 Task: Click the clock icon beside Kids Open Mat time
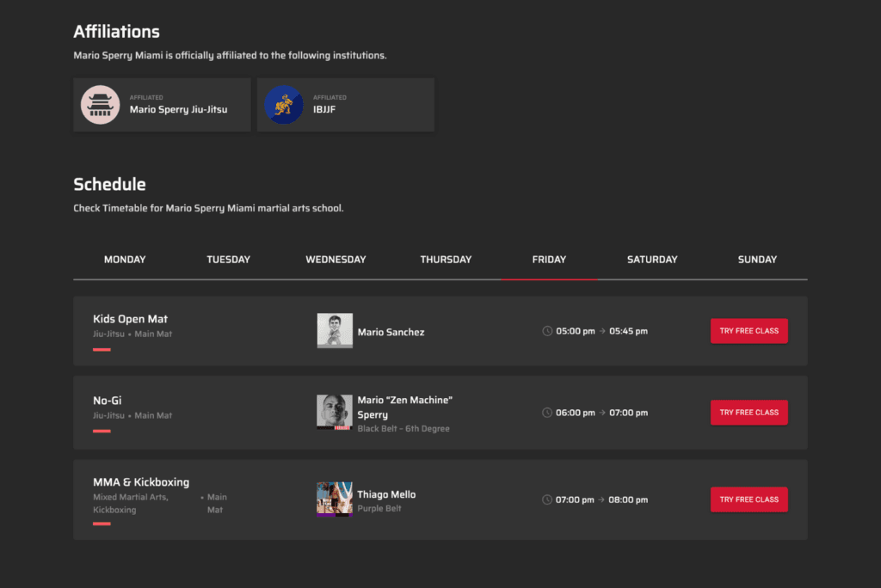click(x=545, y=331)
